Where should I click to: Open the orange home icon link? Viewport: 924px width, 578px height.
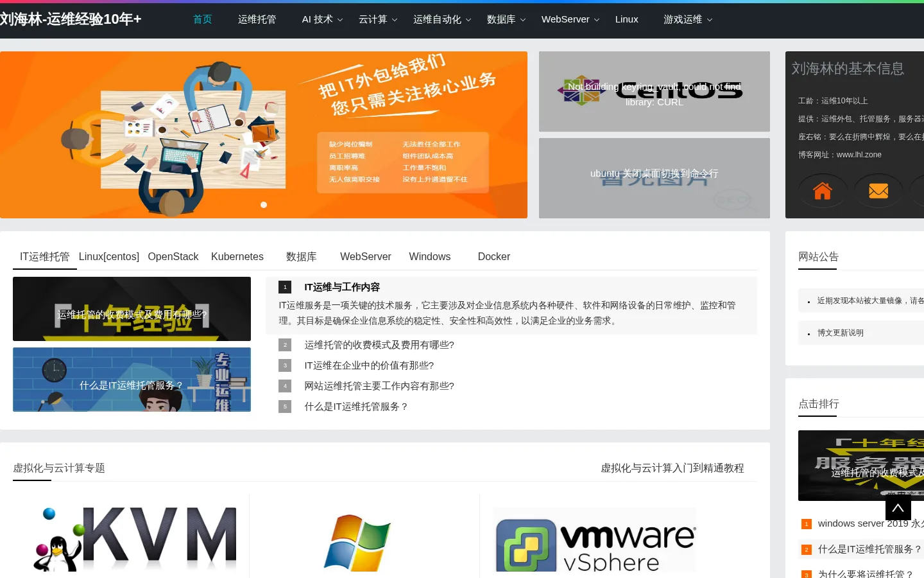[x=823, y=191]
